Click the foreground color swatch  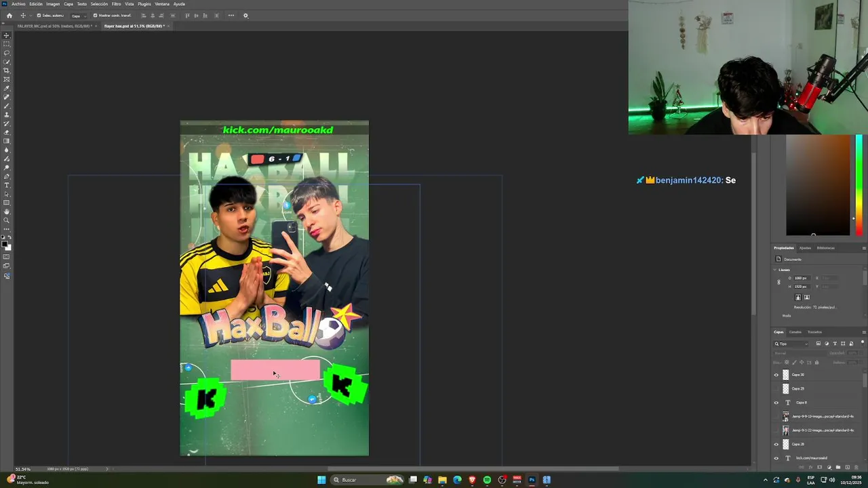(x=5, y=243)
